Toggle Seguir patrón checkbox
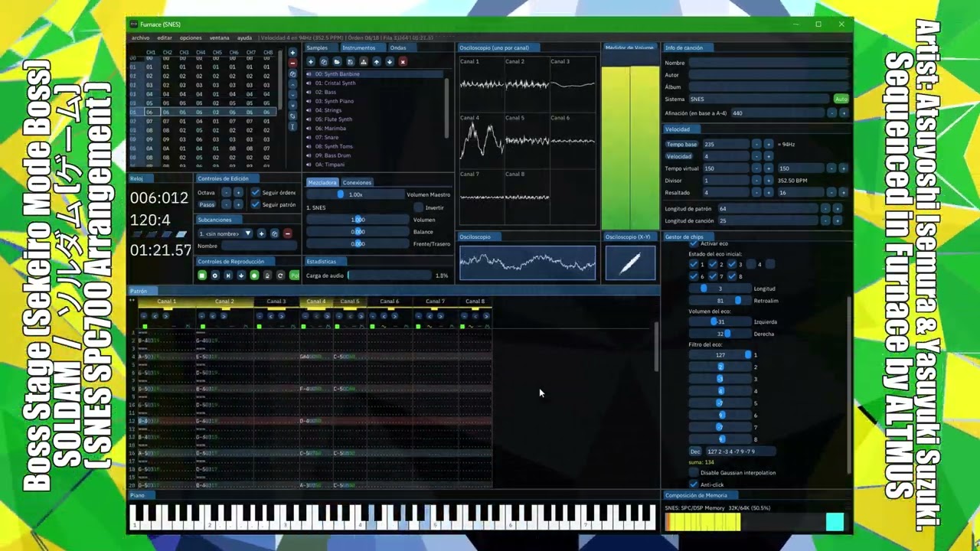Image resolution: width=980 pixels, height=551 pixels. coord(256,204)
